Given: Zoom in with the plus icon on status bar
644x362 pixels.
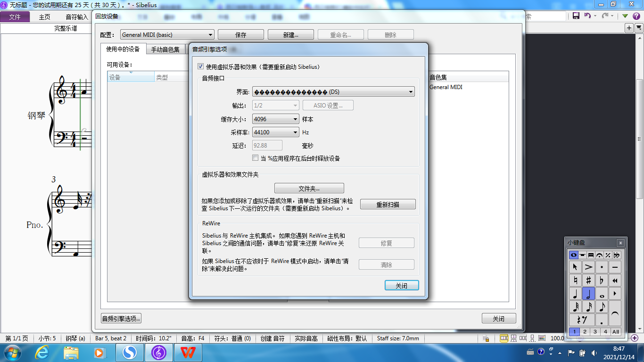Looking at the screenshot, I should tap(635, 338).
